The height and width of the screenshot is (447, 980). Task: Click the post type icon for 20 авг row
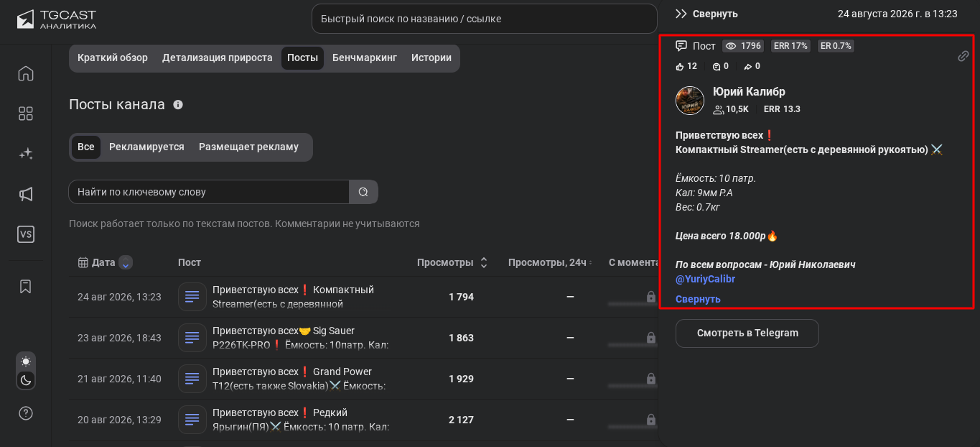pyautogui.click(x=192, y=420)
